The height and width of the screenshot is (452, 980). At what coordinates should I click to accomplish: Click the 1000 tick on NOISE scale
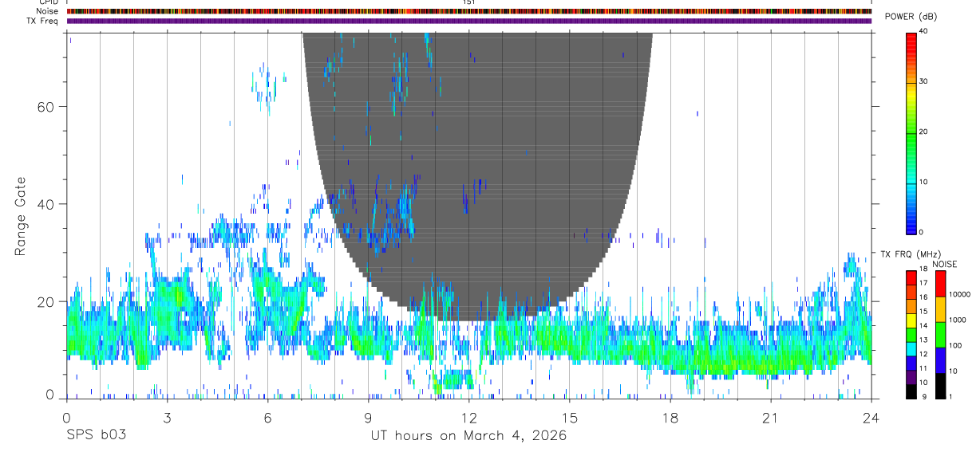click(957, 320)
